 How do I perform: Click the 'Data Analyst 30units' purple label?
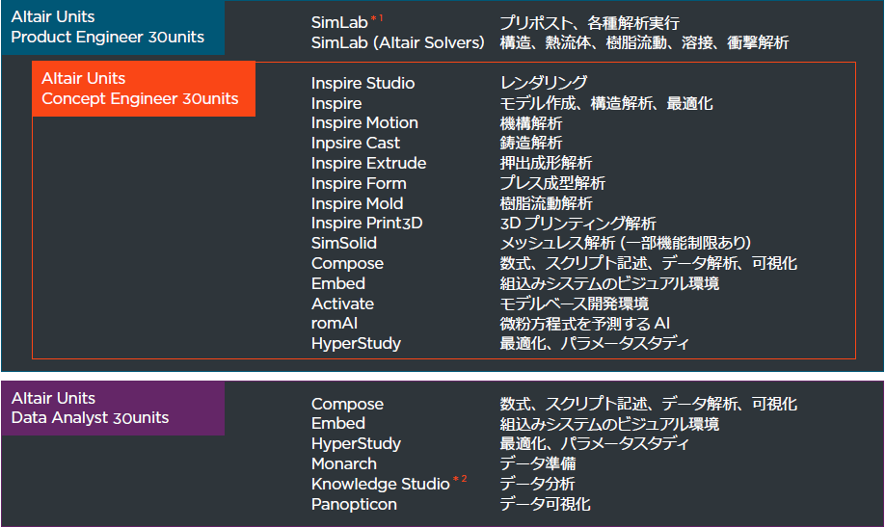[113, 409]
